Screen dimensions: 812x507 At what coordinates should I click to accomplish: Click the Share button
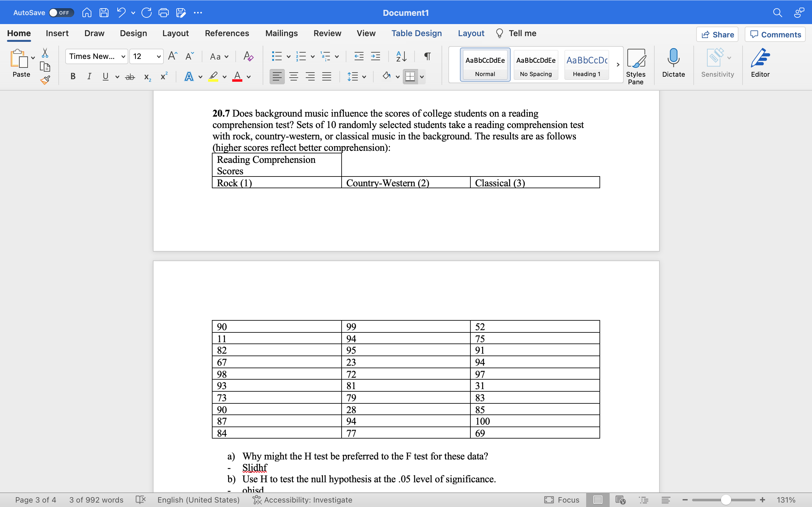pyautogui.click(x=717, y=34)
